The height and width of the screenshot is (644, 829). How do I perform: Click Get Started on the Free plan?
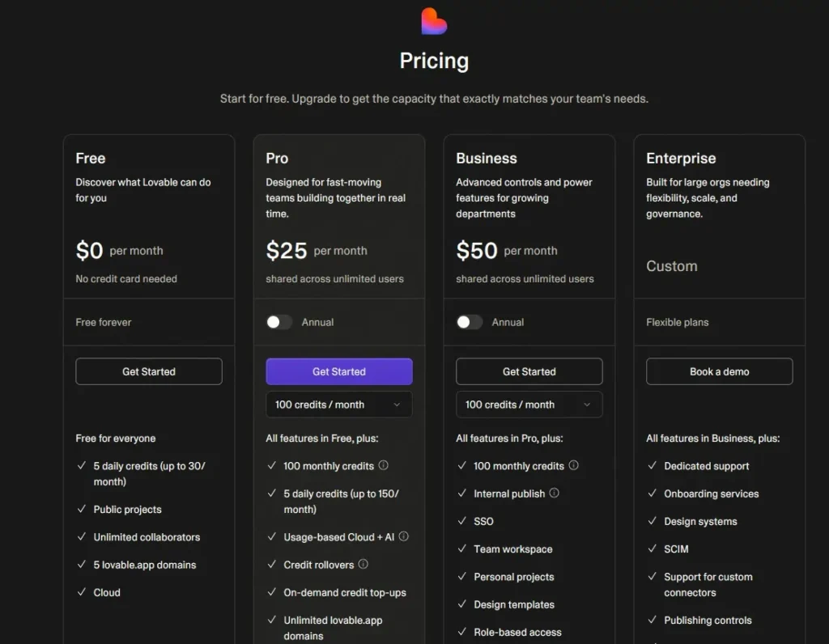pos(148,371)
